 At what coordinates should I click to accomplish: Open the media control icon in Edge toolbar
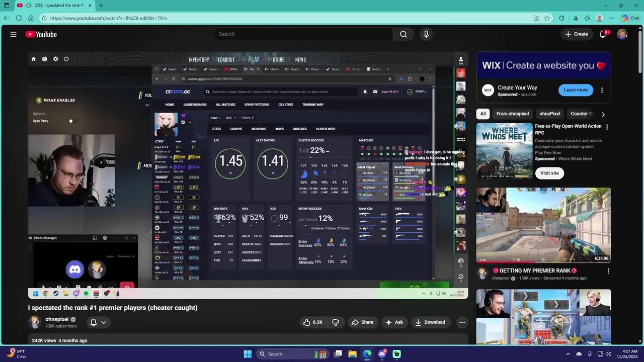[575, 18]
